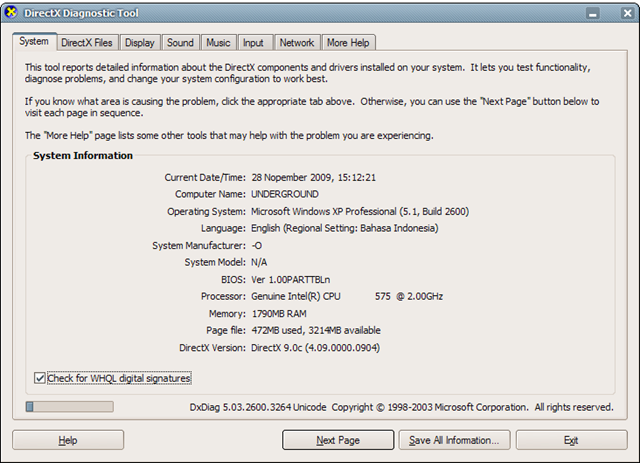Screen dimensions: 640x463
Task: Click the page file value 472MB used
Action: 316,330
